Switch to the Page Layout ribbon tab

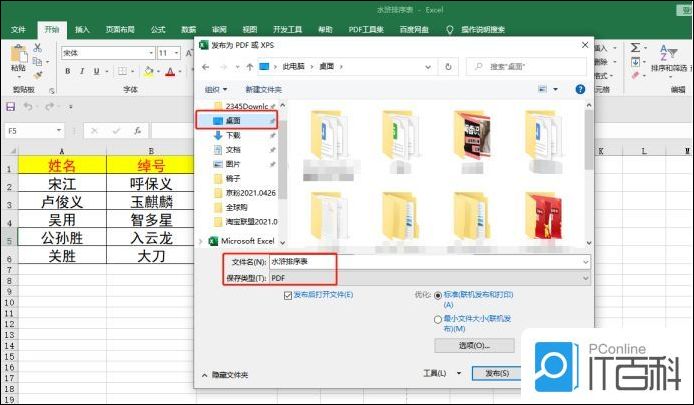click(x=120, y=30)
